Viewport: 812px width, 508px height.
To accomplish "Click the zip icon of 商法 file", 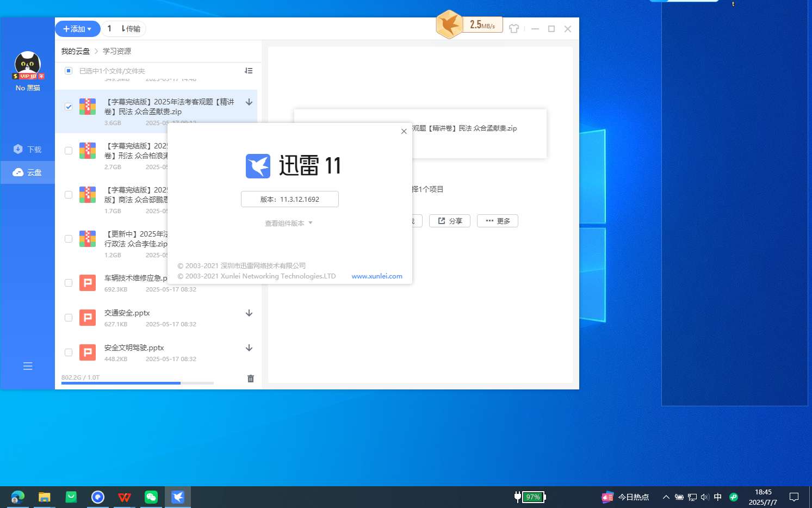I will tap(88, 195).
